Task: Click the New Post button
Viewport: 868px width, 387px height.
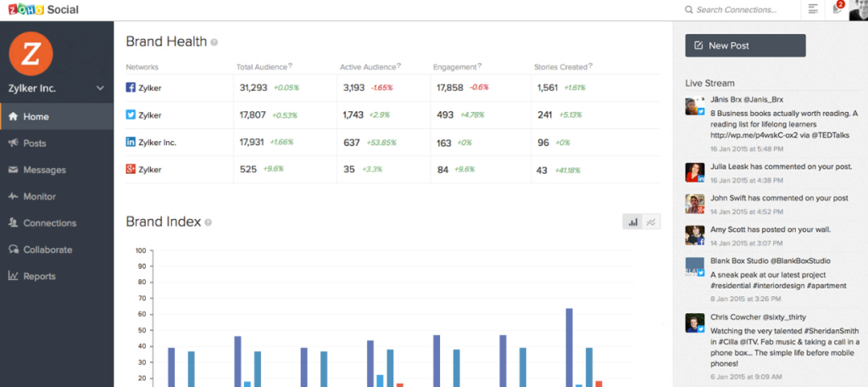Action: pyautogui.click(x=745, y=46)
